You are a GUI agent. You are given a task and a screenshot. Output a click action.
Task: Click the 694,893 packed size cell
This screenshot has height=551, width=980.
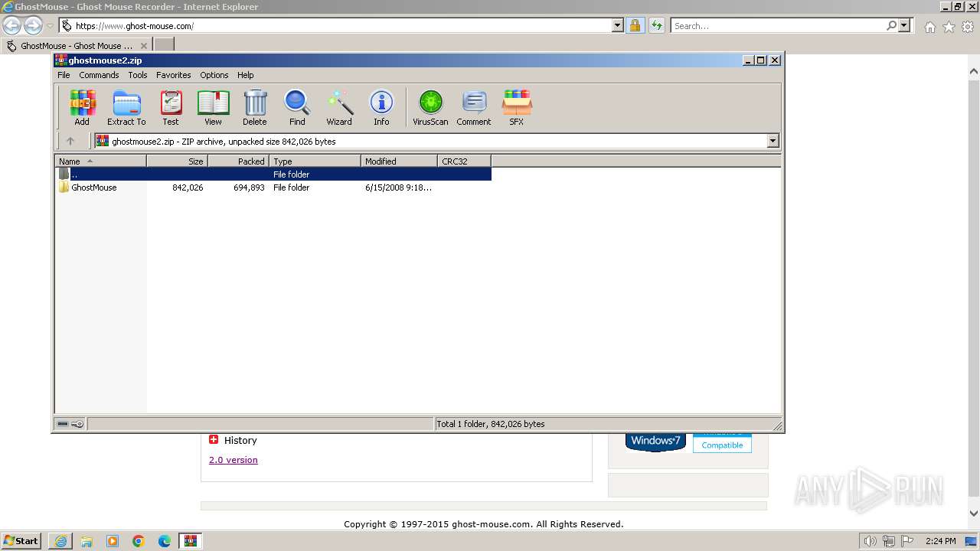tap(249, 187)
